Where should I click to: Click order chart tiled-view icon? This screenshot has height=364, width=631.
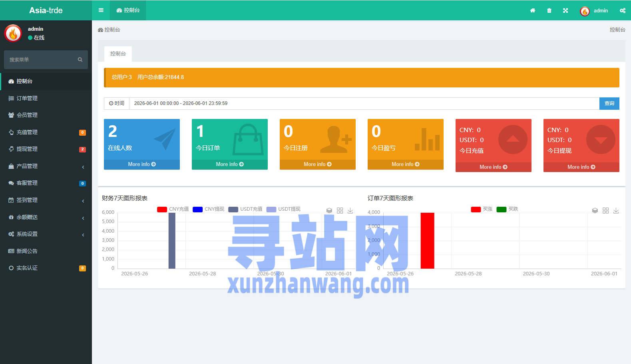coord(606,210)
